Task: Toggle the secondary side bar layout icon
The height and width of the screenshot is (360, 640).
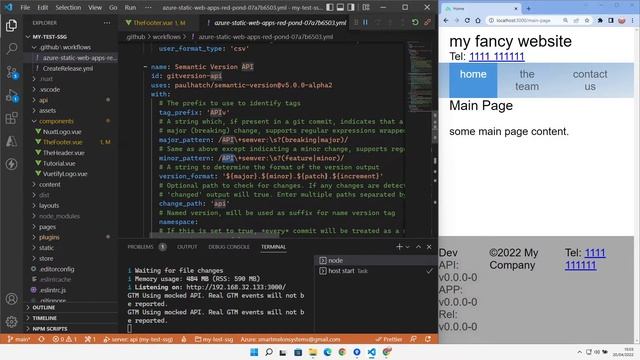Action: (x=351, y=7)
